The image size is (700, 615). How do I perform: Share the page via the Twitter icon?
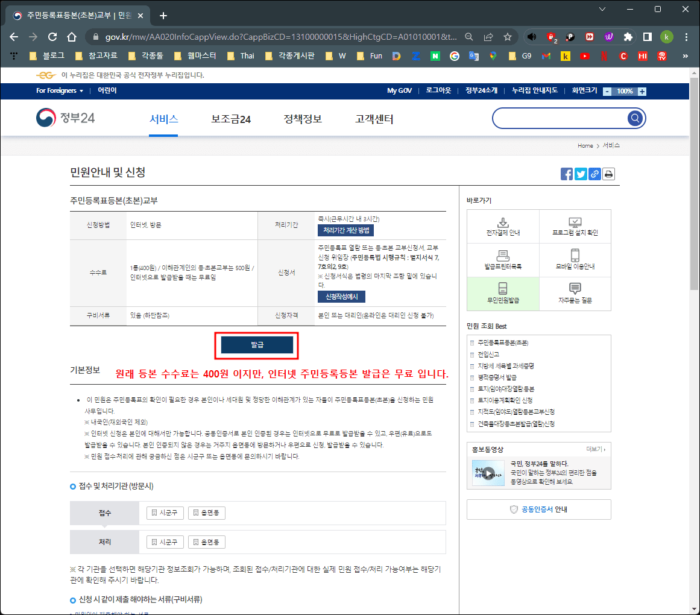click(581, 174)
